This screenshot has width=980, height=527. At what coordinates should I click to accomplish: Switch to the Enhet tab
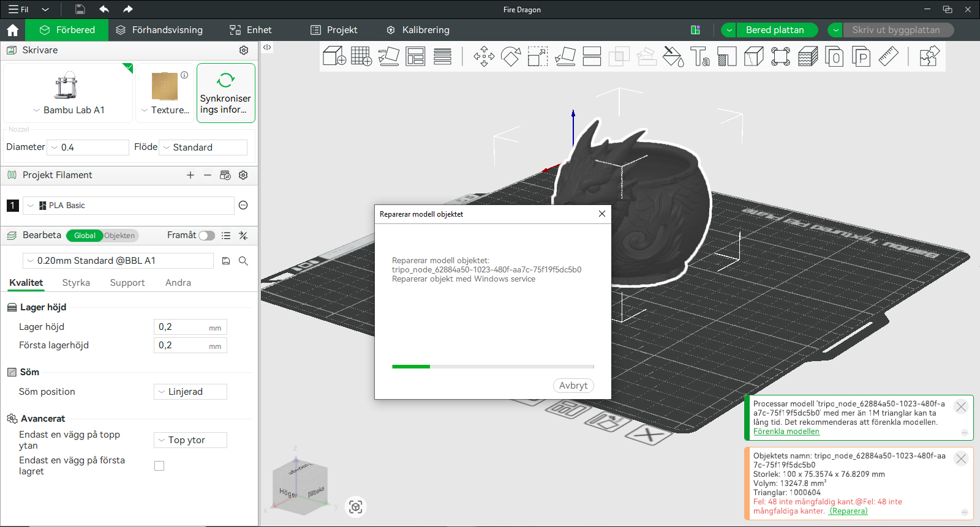click(x=251, y=30)
